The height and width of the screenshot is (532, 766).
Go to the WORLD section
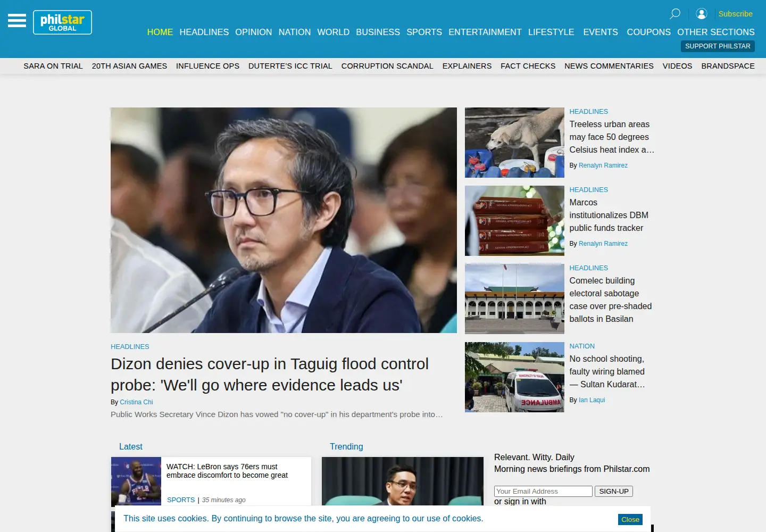(x=334, y=32)
